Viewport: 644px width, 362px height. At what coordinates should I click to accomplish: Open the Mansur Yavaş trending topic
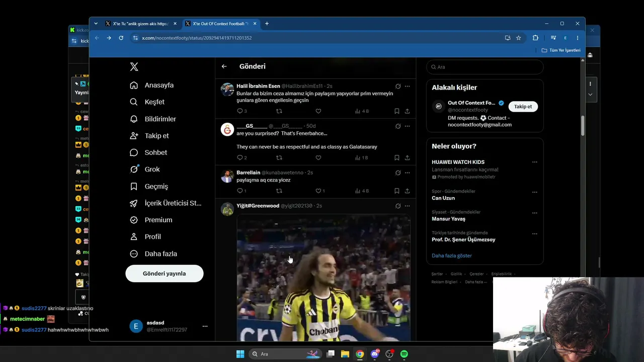coord(448,219)
